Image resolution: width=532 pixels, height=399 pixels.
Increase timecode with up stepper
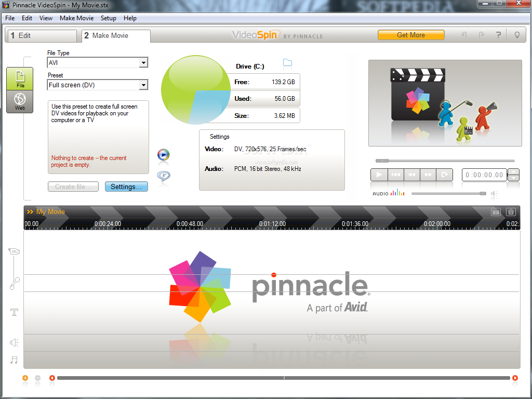513,171
